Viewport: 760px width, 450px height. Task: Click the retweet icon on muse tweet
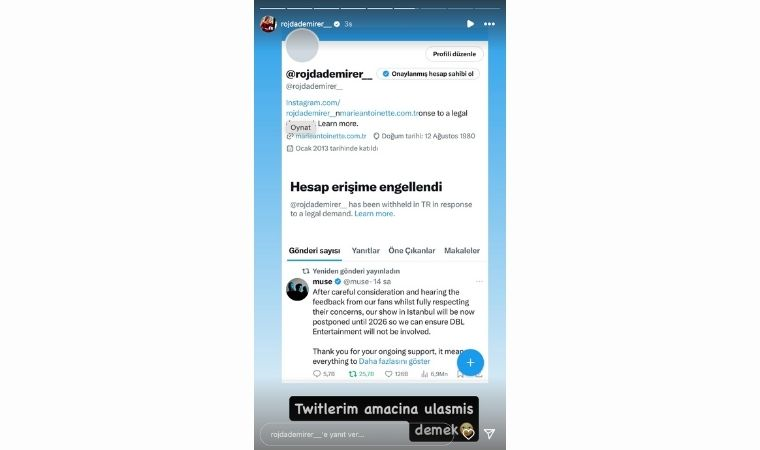coord(353,374)
